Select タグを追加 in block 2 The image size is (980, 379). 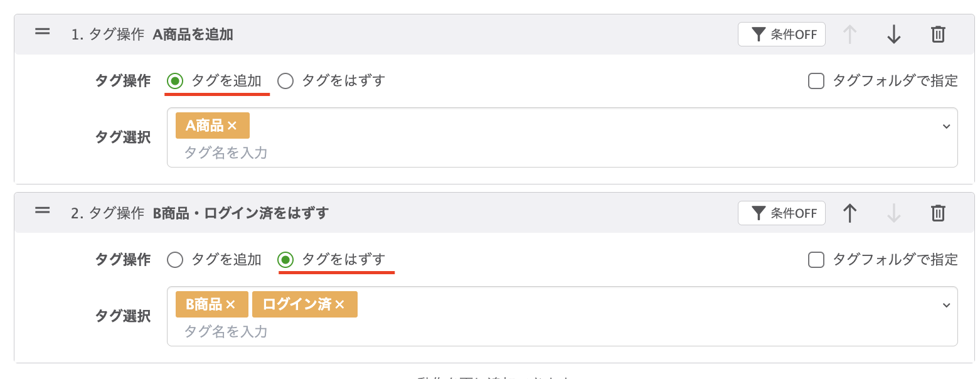(x=175, y=259)
